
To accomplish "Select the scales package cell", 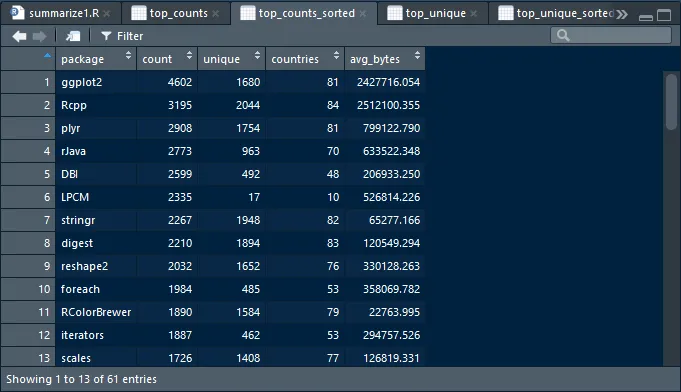I will pos(96,358).
